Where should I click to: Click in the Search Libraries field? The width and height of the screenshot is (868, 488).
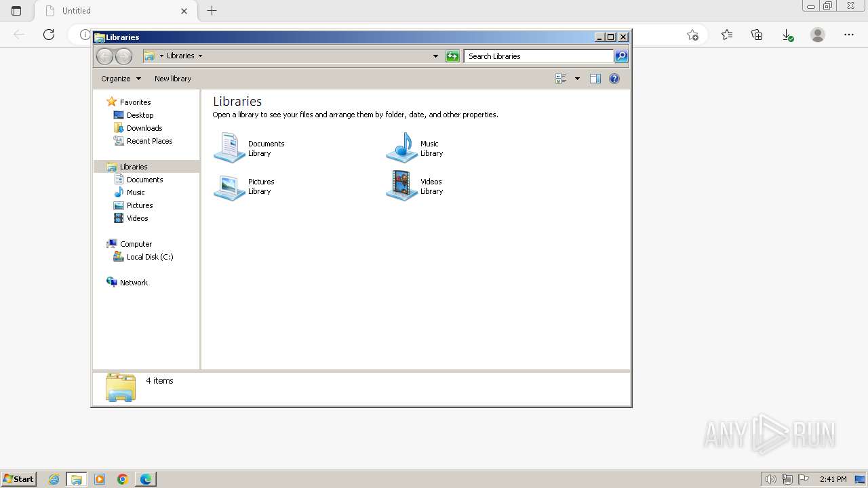point(539,56)
